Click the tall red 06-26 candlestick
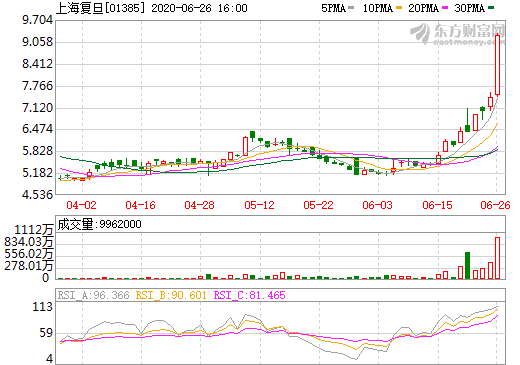The height and width of the screenshot is (365, 520). (498, 65)
